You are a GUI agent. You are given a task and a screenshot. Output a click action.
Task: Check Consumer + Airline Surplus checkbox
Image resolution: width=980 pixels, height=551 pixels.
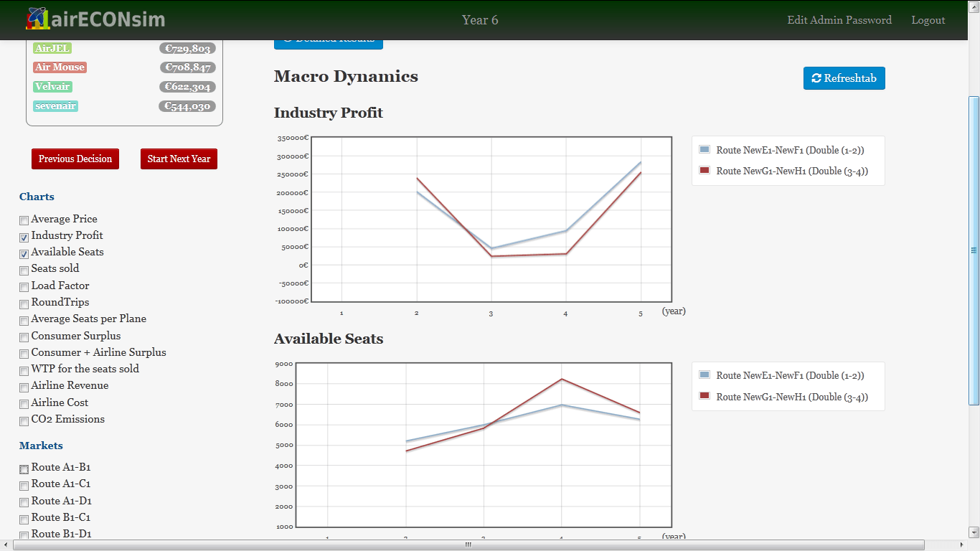point(24,354)
